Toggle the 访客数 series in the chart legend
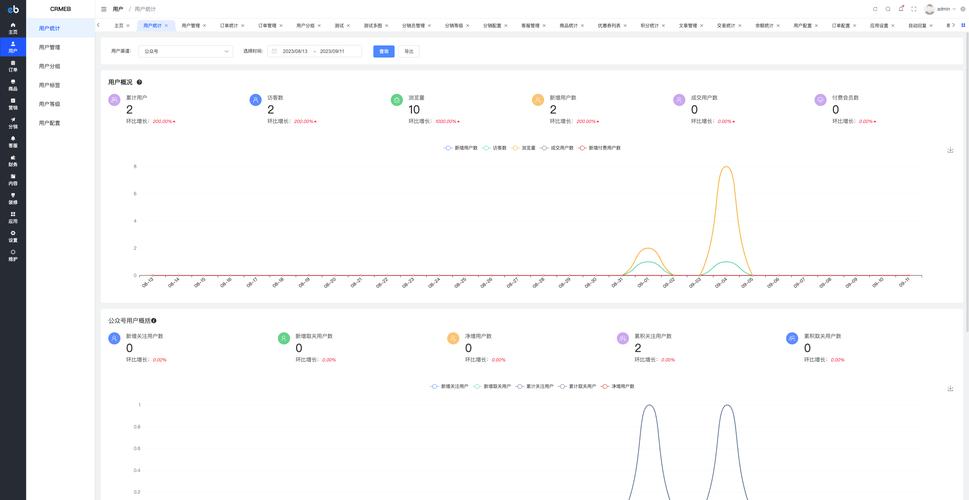 pyautogui.click(x=495, y=148)
